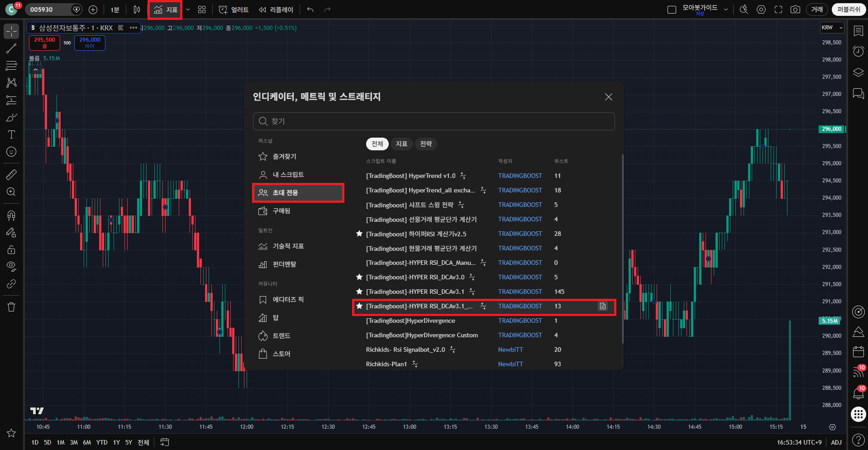Viewport: 868px width, 450px height.
Task: Select the text annotation tool
Action: pyautogui.click(x=11, y=134)
